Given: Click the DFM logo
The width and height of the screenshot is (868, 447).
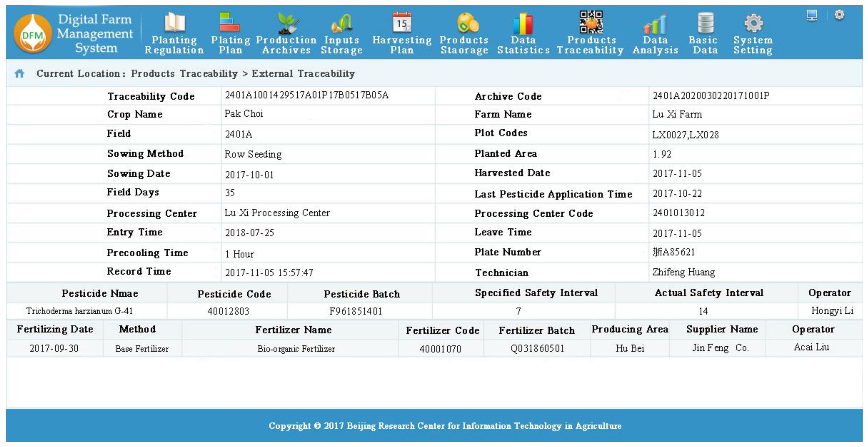Looking at the screenshot, I should click(x=33, y=34).
